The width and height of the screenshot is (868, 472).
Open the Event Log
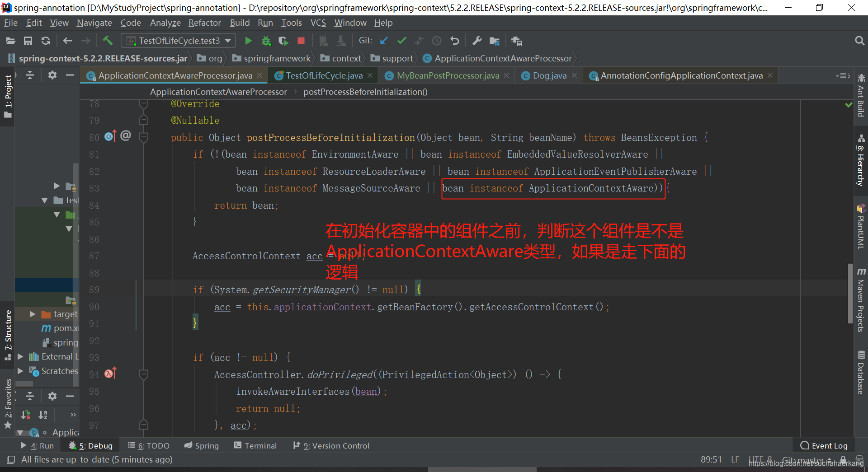tap(824, 446)
